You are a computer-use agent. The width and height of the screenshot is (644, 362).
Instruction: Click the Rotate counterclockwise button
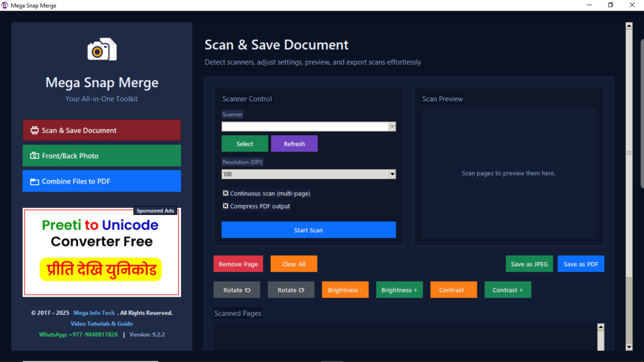click(236, 290)
